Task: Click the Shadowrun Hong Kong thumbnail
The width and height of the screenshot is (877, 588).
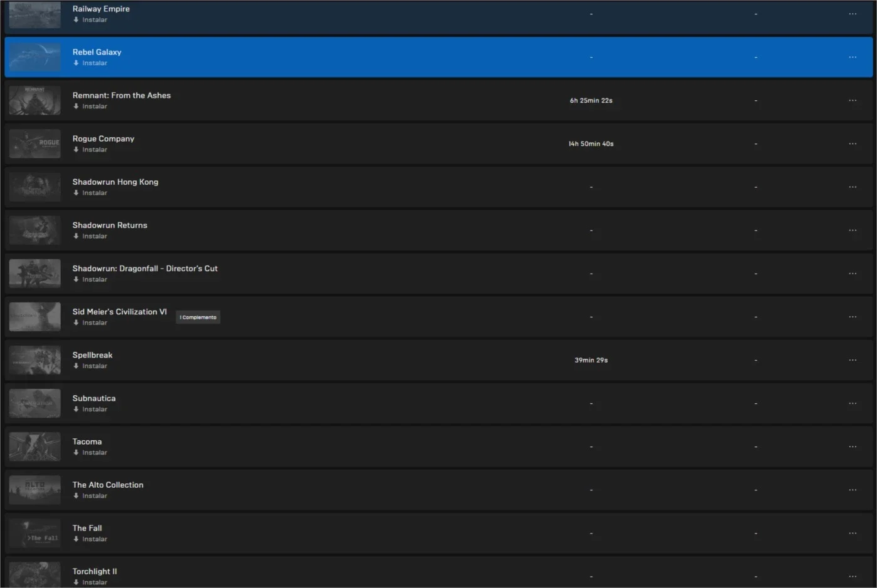Action: [35, 187]
